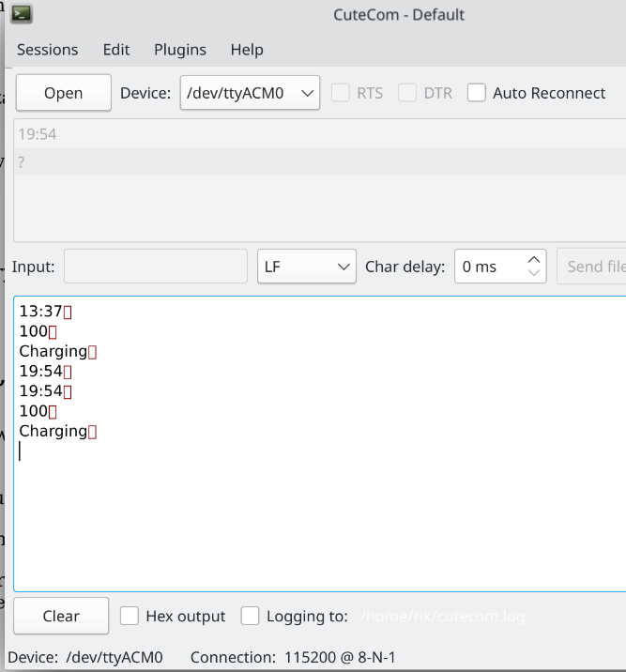Viewport: 626px width, 672px height.
Task: Open the Edit menu
Action: 116,50
